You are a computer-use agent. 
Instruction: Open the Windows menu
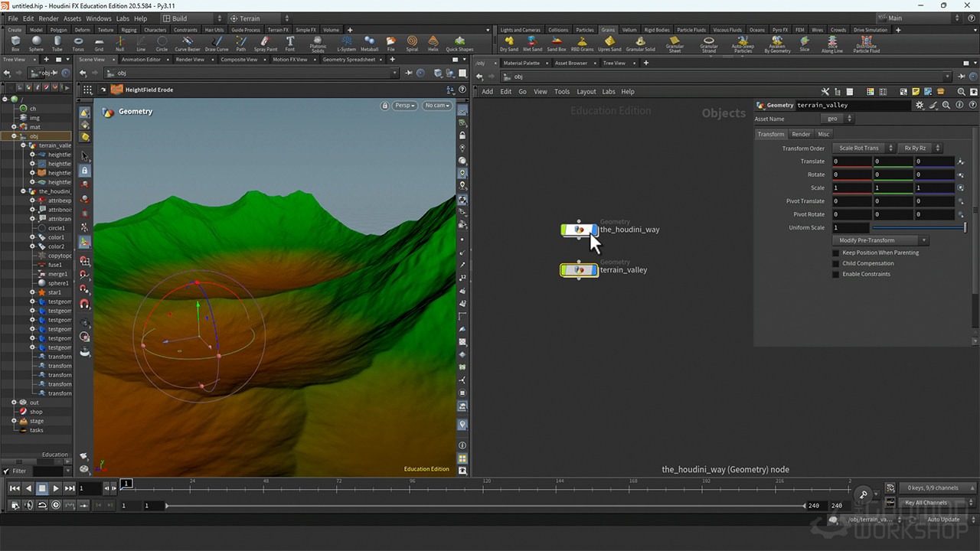(x=98, y=18)
